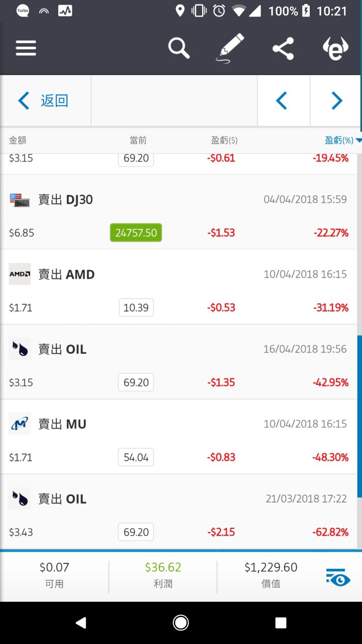Tap the AMD logo thumbnail

tap(20, 274)
